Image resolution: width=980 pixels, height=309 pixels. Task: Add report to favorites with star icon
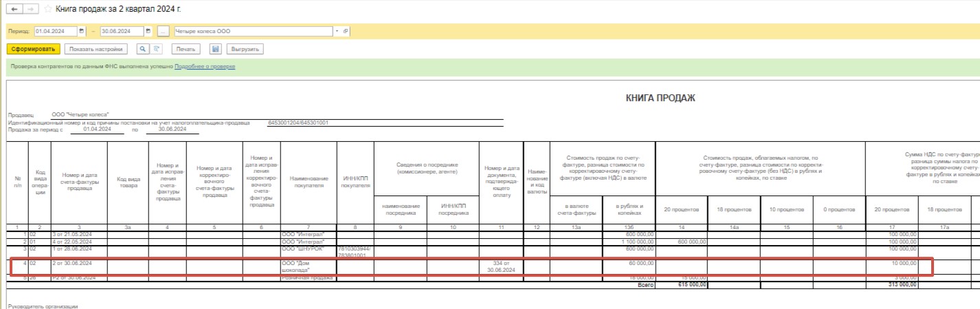pos(47,10)
